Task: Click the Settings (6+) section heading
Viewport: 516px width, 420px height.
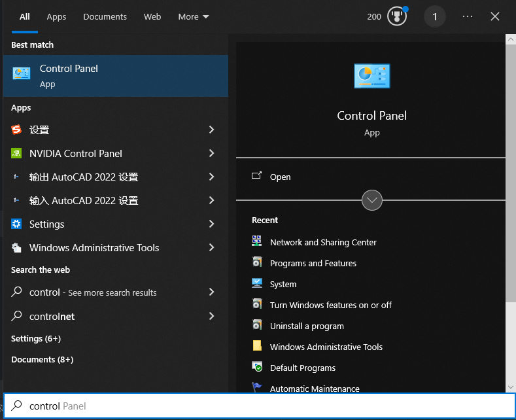Action: pos(36,338)
